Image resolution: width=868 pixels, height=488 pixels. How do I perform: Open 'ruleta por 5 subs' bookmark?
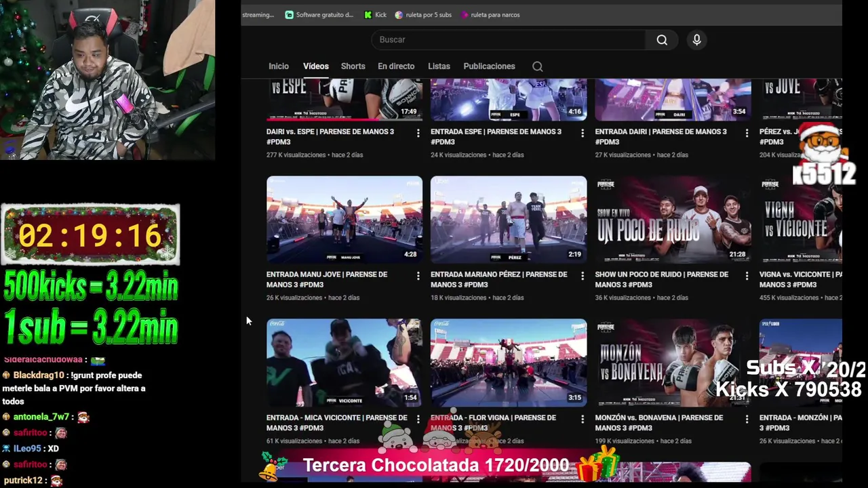[423, 15]
